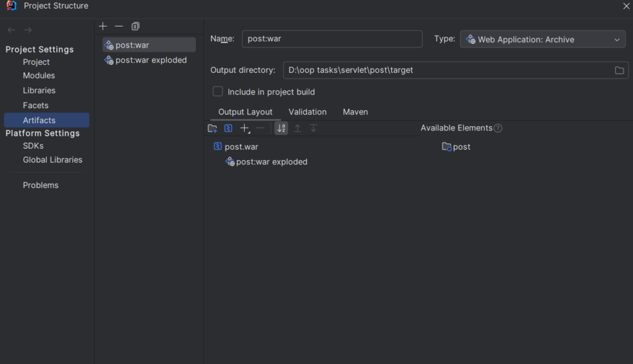This screenshot has width=633, height=364.
Task: Open the Problems section
Action: point(40,185)
